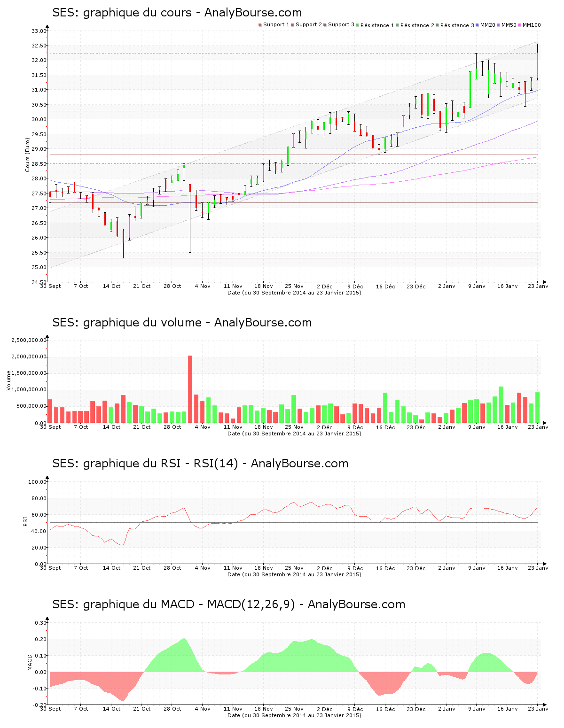
Task: Click the blue swatch beside MM20
Action: 478,25
